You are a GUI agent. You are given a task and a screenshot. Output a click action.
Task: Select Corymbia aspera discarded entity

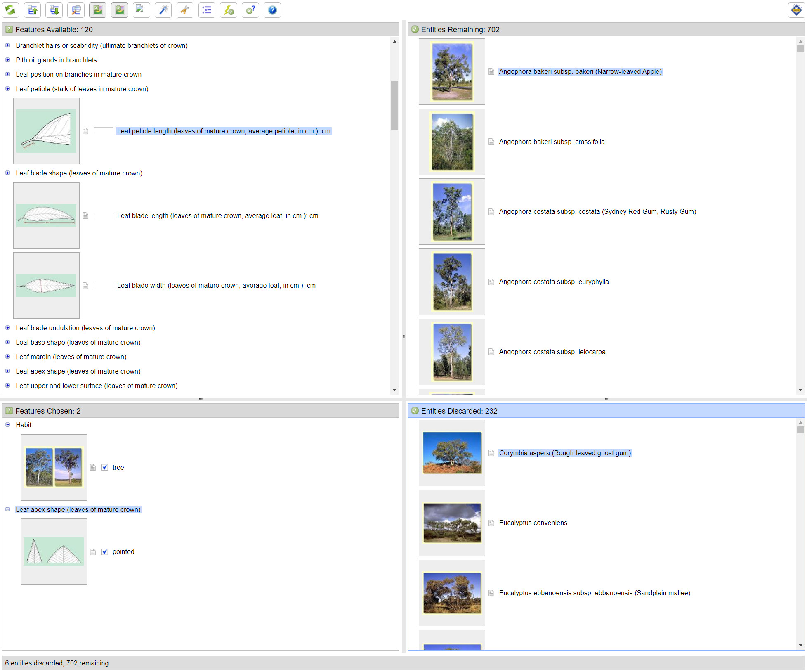[564, 453]
